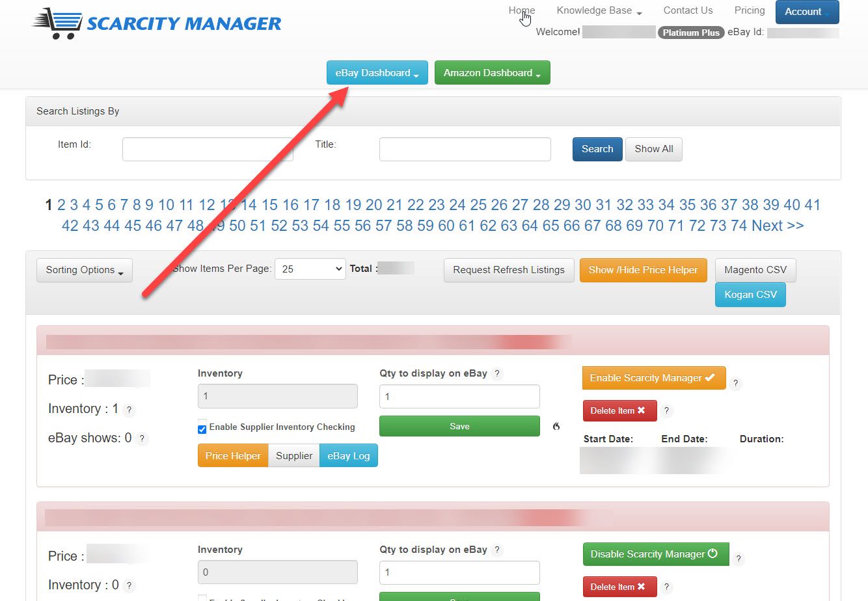Screen dimensions: 868x601
Task: Click the Scarcity Manager cart logo
Action: click(156, 23)
